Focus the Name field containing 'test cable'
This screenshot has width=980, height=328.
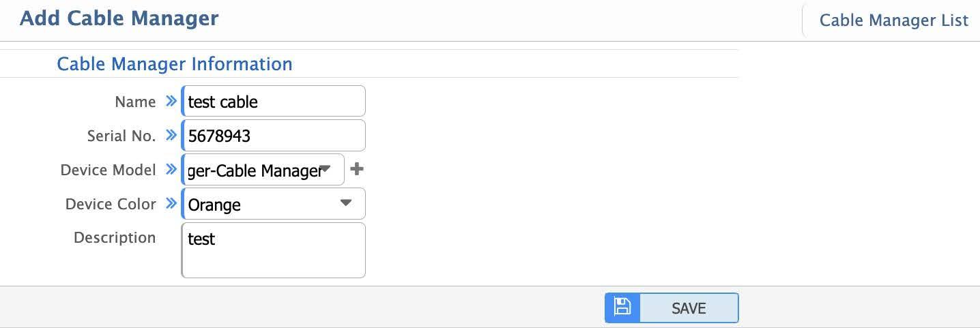(x=274, y=102)
